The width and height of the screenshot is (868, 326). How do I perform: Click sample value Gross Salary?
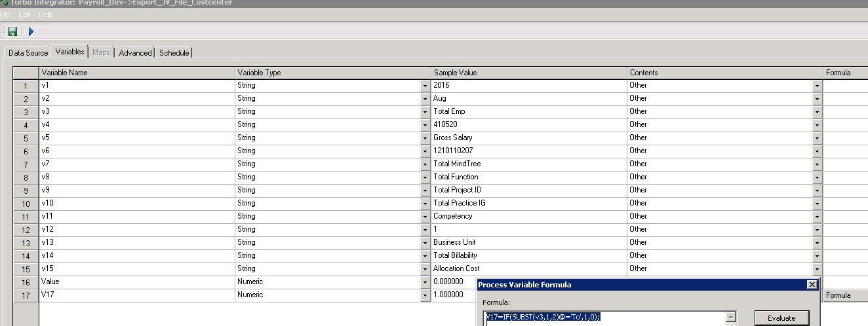coord(529,138)
